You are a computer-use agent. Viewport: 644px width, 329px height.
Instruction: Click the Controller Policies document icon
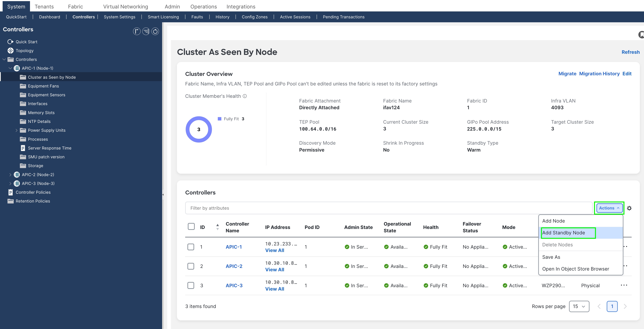(x=10, y=192)
